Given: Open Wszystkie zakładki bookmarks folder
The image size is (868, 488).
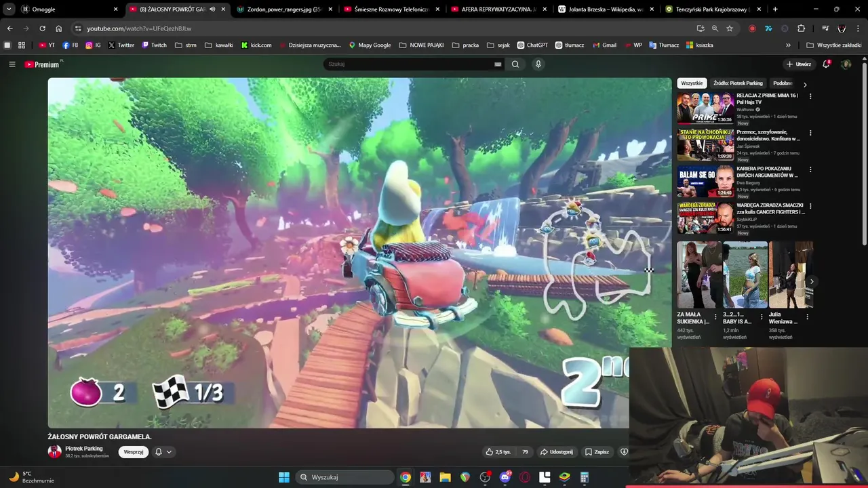Looking at the screenshot, I should 834,45.
